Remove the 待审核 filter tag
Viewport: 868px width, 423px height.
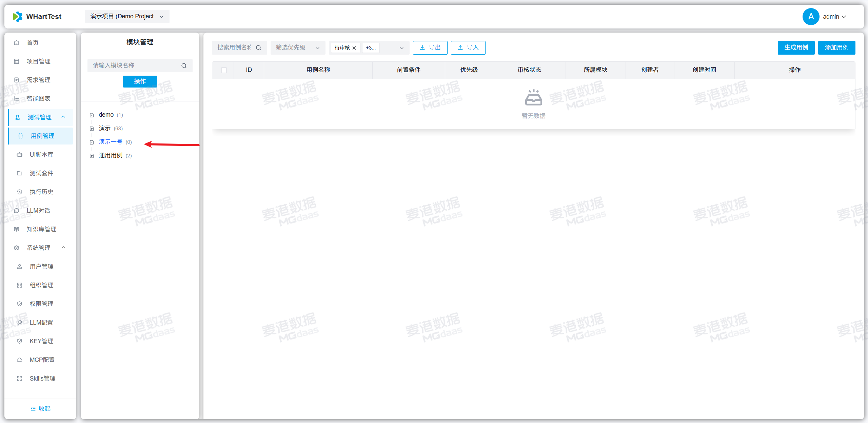click(x=354, y=48)
